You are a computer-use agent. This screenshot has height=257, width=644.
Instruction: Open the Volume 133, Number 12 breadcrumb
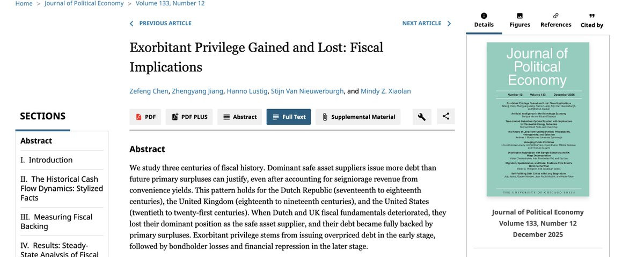pyautogui.click(x=170, y=4)
